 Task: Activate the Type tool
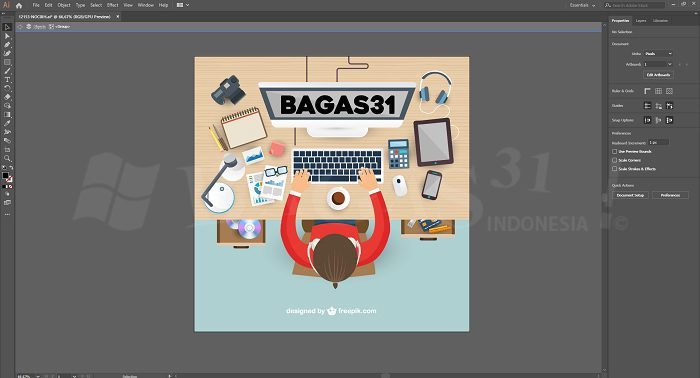click(x=7, y=79)
